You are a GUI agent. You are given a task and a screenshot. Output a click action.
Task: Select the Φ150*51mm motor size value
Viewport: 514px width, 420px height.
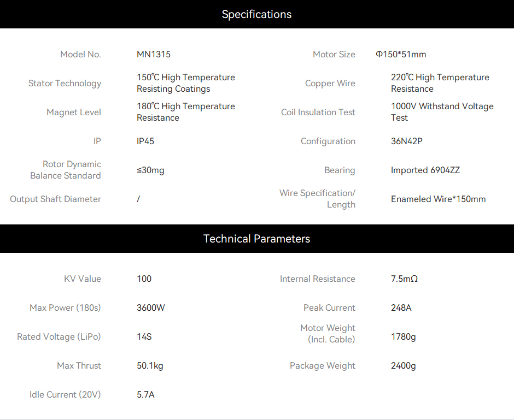pos(401,54)
